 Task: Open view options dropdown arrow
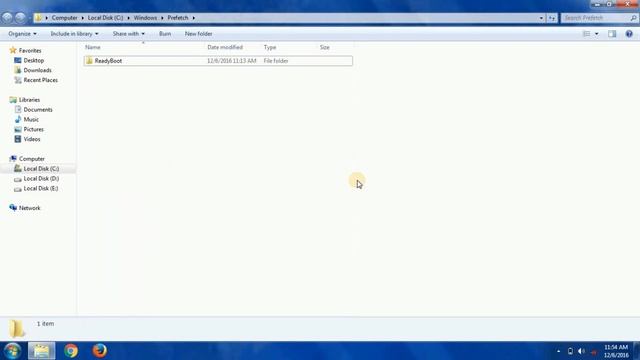coord(596,34)
